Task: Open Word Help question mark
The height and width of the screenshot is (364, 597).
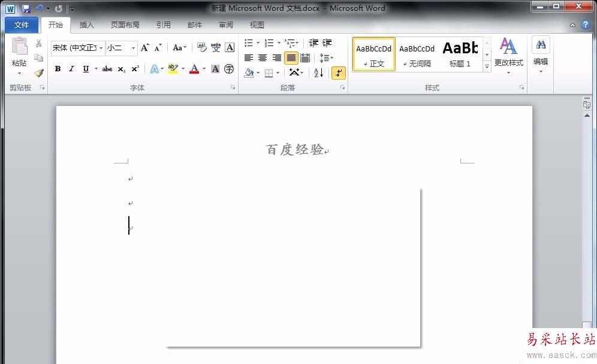Action: [586, 25]
